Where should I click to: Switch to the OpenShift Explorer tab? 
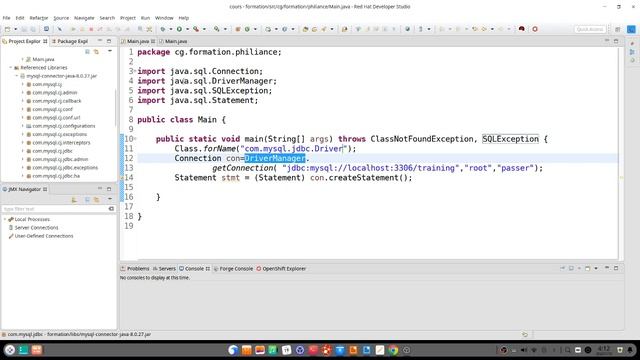click(281, 269)
